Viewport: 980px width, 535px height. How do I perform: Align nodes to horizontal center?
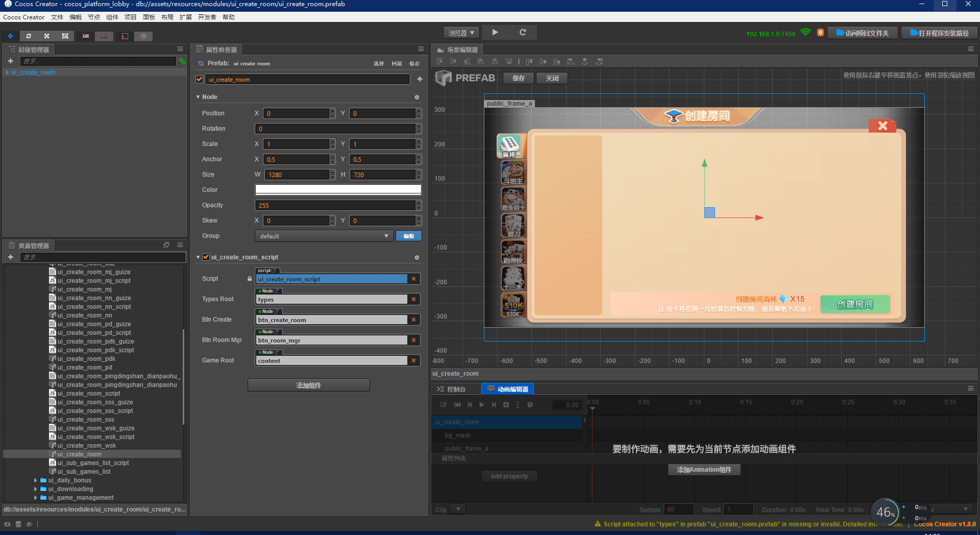(x=494, y=61)
